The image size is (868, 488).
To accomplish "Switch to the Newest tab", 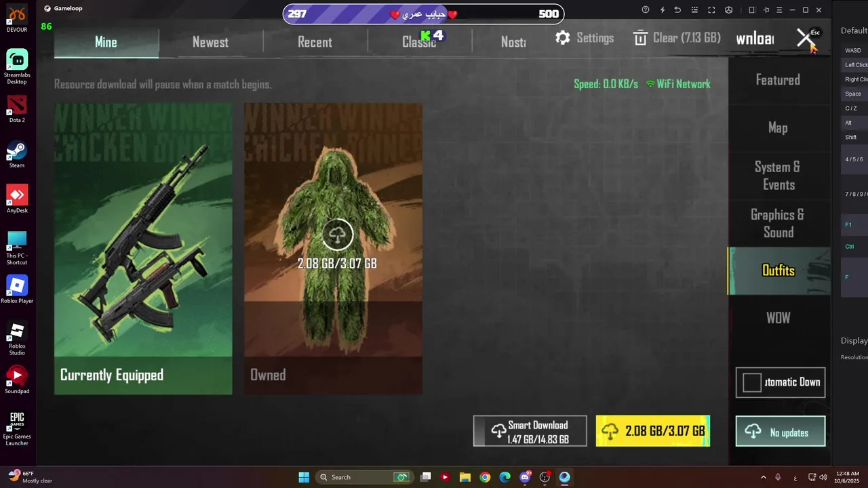I will pyautogui.click(x=210, y=42).
